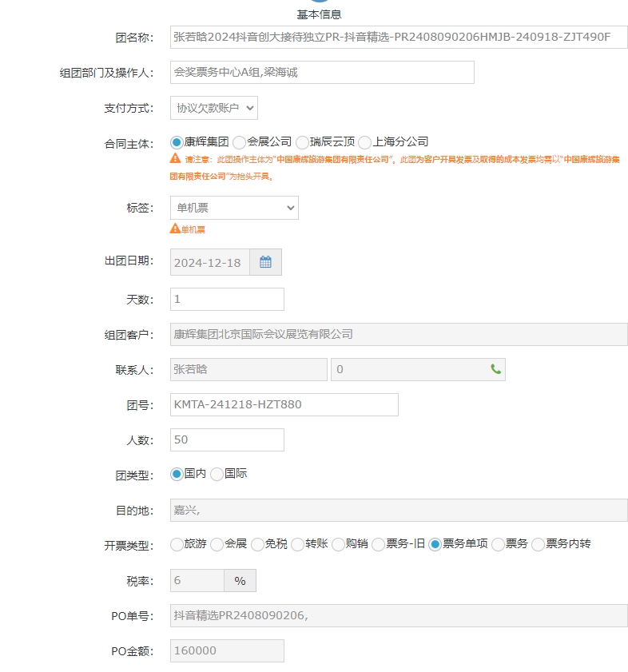Expand the 标签 dropdown showing 单机票
628x672 pixels.
pos(234,208)
